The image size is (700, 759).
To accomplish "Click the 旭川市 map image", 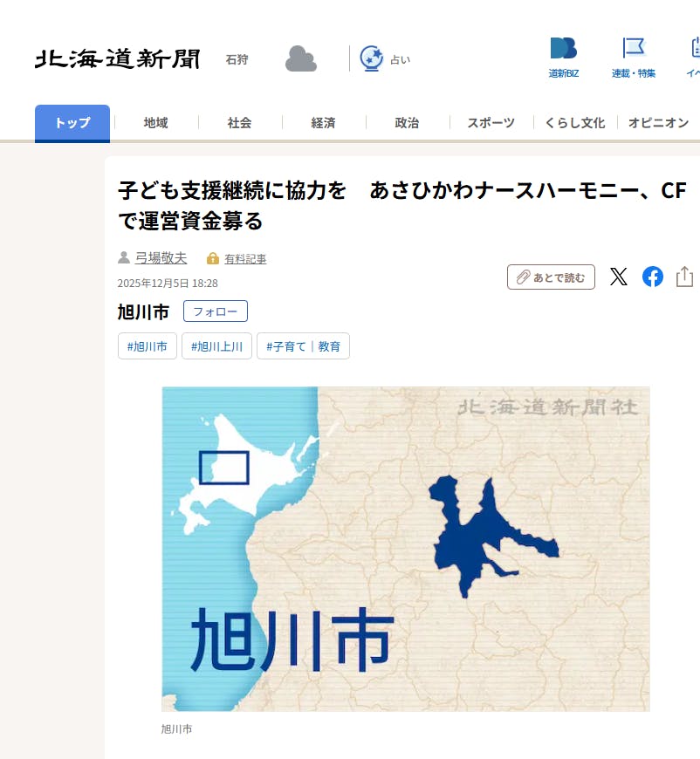I will (406, 549).
